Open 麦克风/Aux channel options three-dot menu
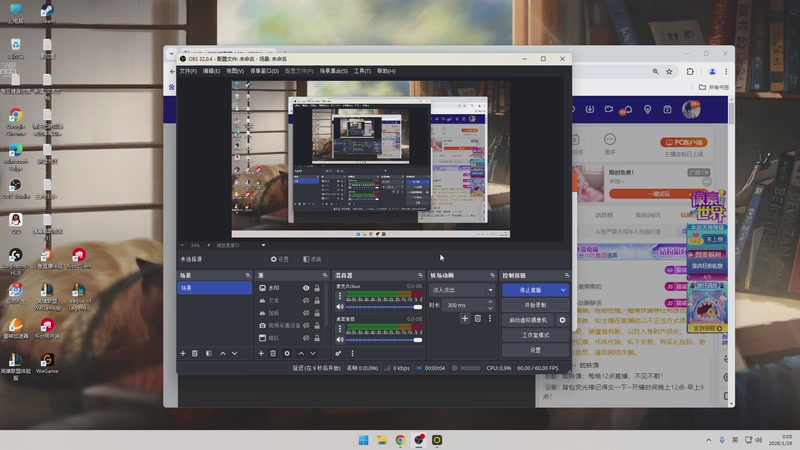 [340, 295]
